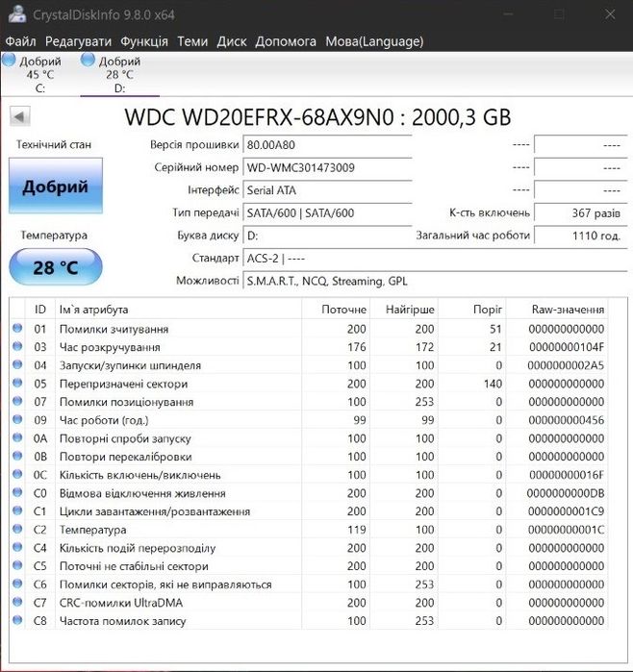Click the serial number field WD-WMC301473009

(327, 167)
